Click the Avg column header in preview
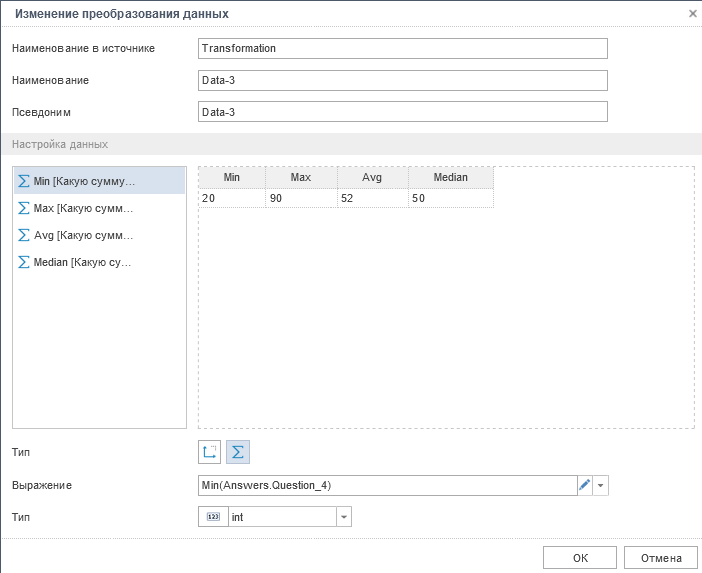Viewport: 702px width, 573px height. click(x=372, y=177)
